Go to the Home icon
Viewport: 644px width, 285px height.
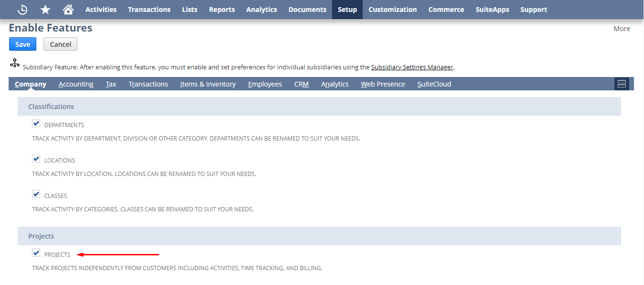[x=68, y=9]
